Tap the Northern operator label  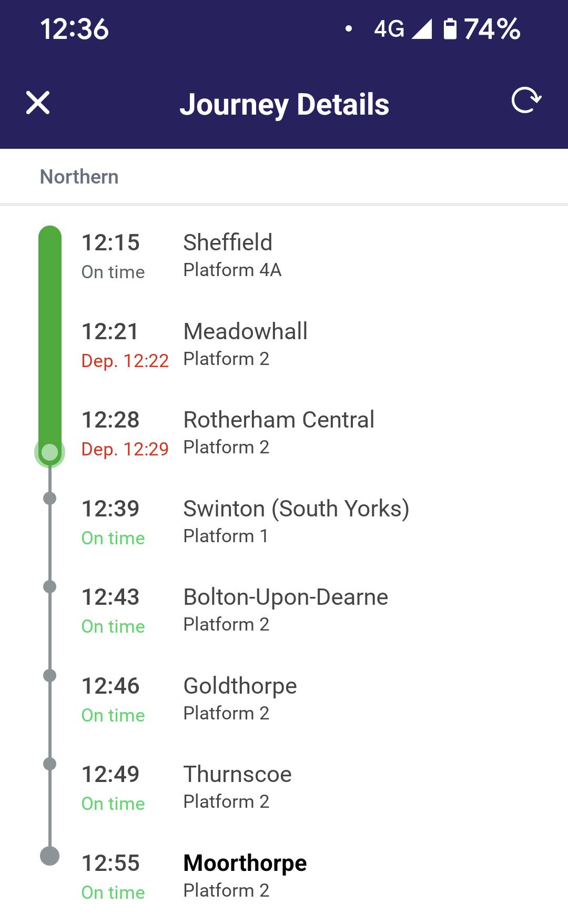tap(79, 177)
